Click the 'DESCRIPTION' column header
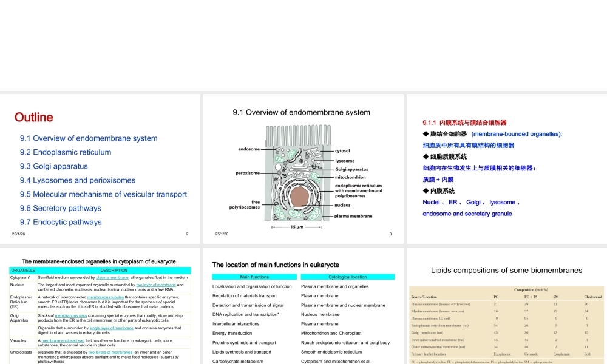Screen dimensions: 607x364 (x=114, y=271)
